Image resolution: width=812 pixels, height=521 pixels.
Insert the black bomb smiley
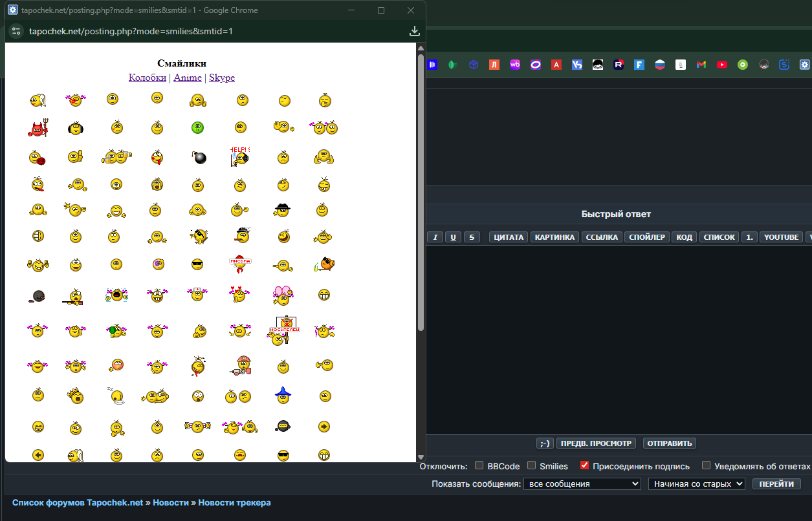[199, 157]
